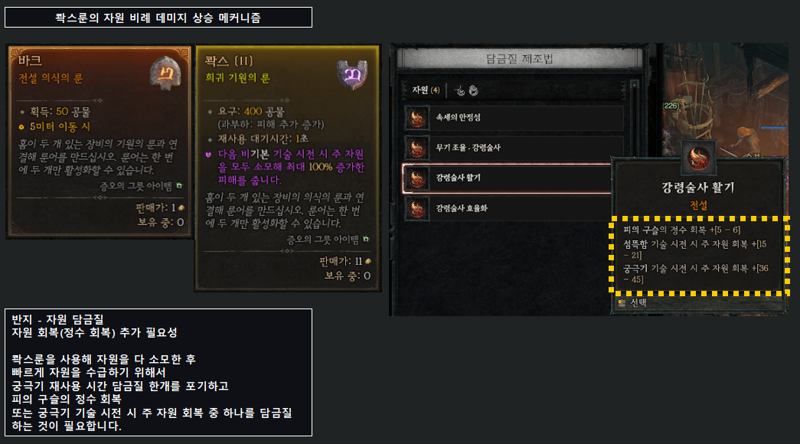
Task: Click the 담금질 제조법 panel header
Action: pos(519,59)
